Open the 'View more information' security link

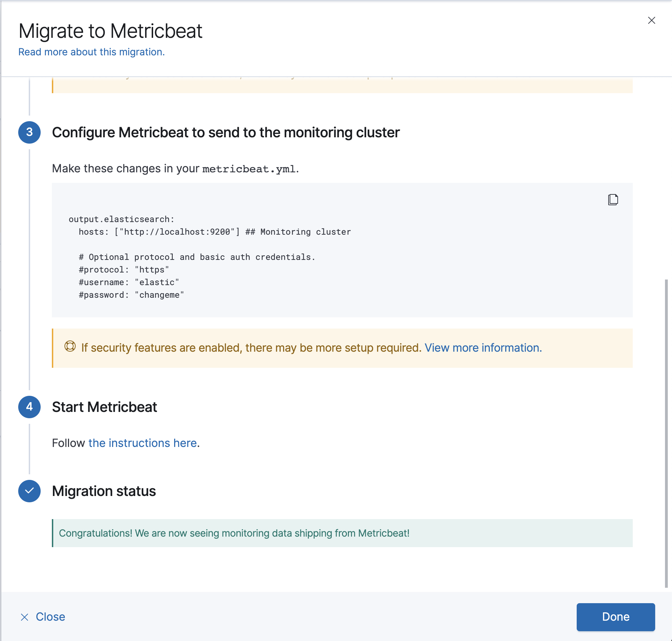pos(483,347)
